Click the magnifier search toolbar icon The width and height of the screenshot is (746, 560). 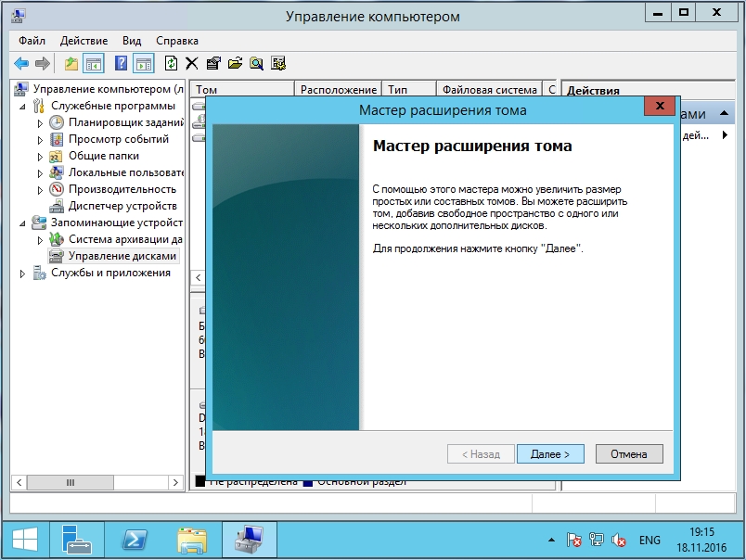(256, 63)
